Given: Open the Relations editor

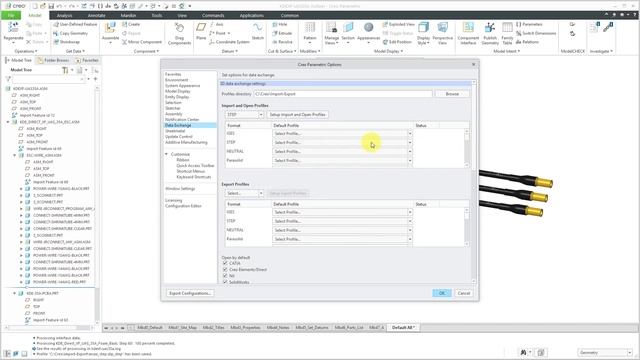Looking at the screenshot, I should [527, 42].
